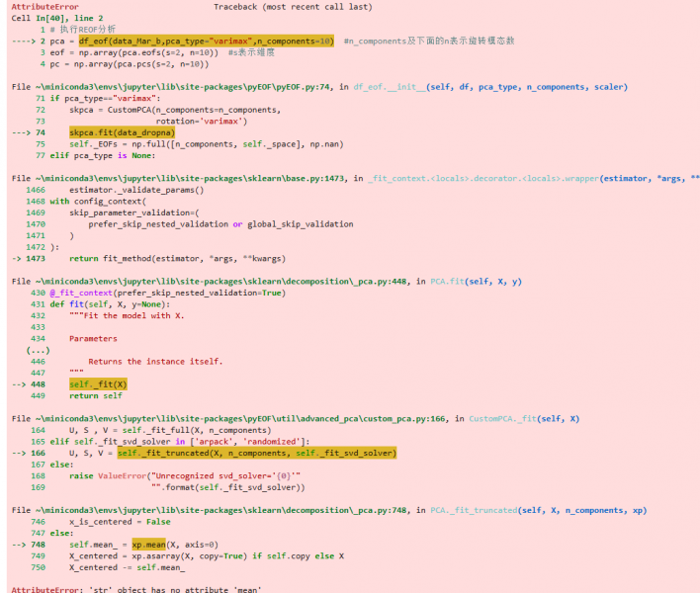The width and height of the screenshot is (700, 593).
Task: Expand the collapsed '(...)' ellipsis in traceback
Action: tap(39, 350)
